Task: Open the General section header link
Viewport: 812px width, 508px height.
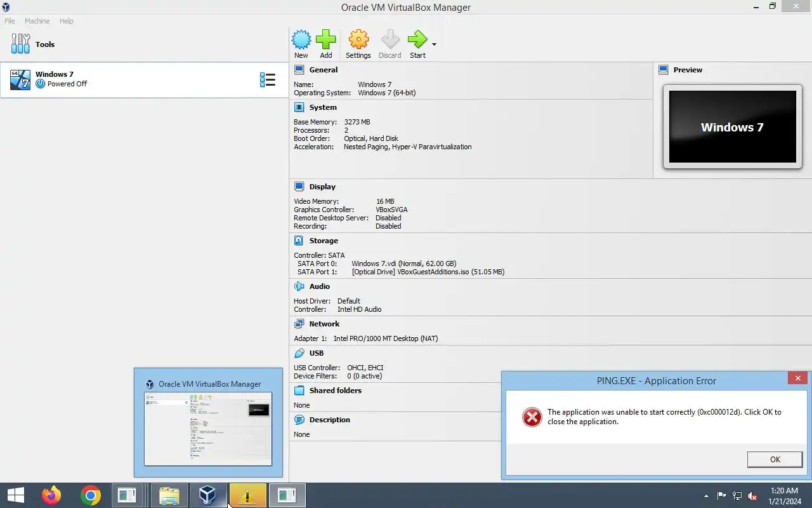Action: click(x=324, y=70)
